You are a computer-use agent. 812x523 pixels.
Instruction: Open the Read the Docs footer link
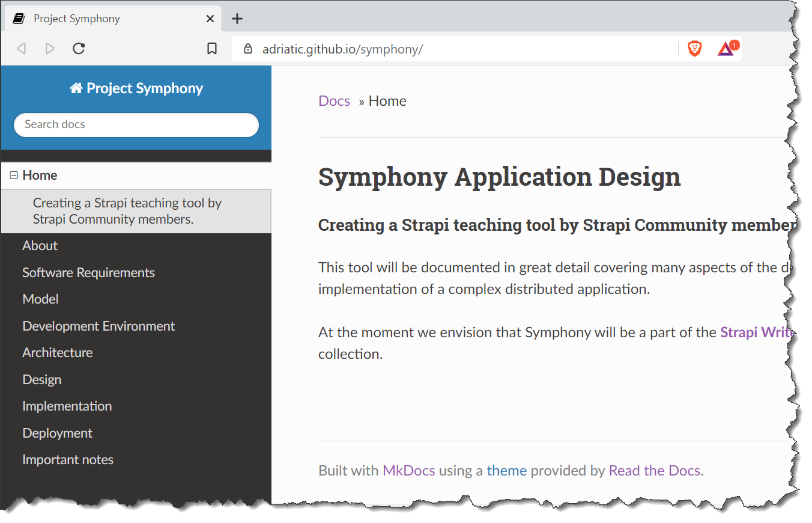point(654,470)
